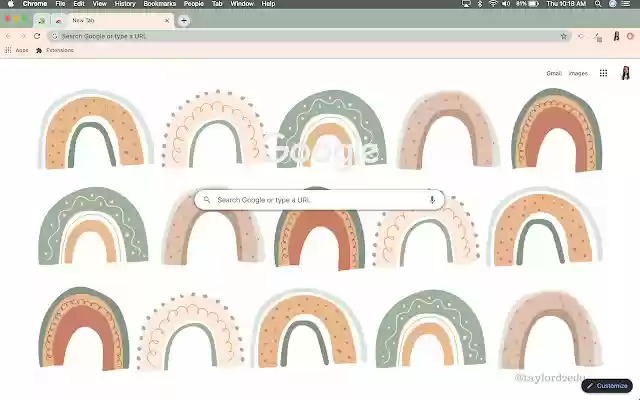Bookmark this page with the star icon
Image resolution: width=640 pixels, height=400 pixels.
[x=564, y=36]
